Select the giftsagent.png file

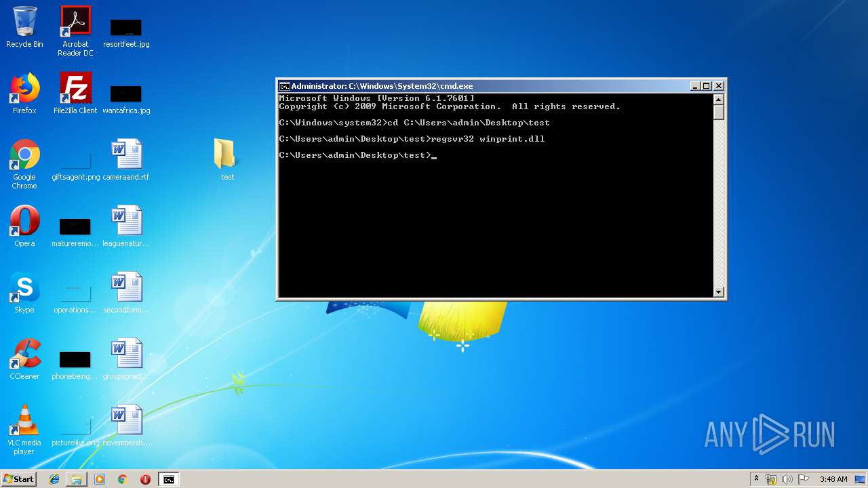(75, 164)
